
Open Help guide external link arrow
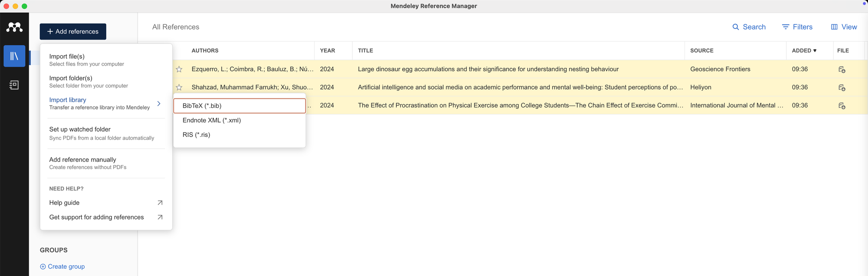point(160,203)
